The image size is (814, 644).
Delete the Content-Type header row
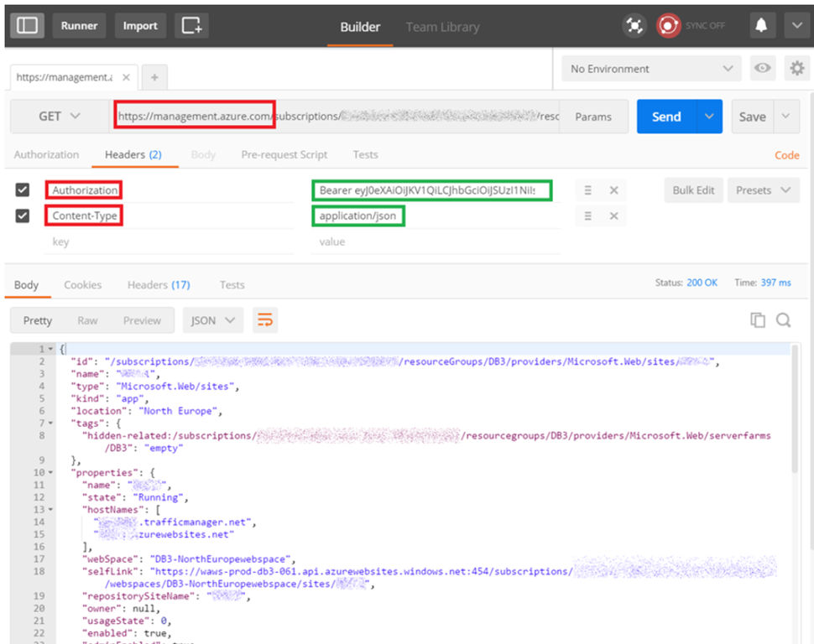(613, 216)
